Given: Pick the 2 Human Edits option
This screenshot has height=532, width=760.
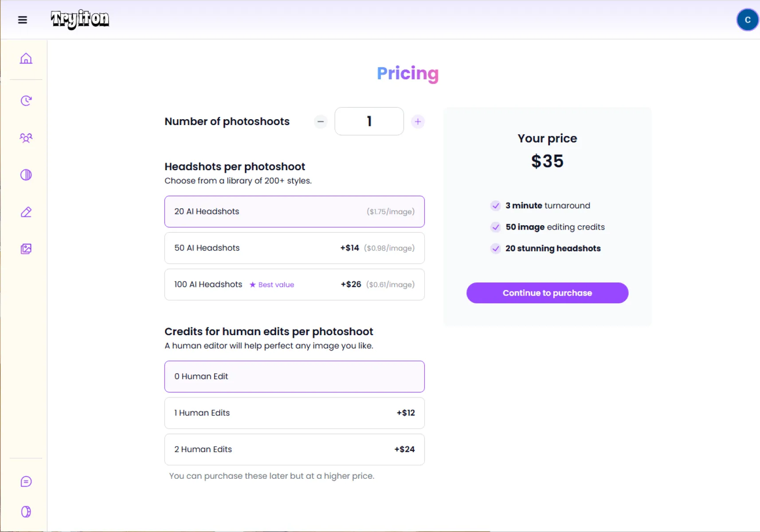Looking at the screenshot, I should pyautogui.click(x=294, y=449).
